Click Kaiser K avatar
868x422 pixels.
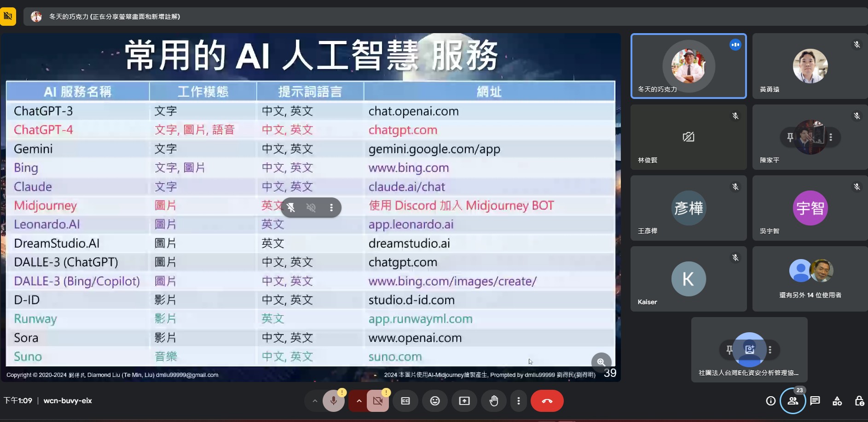click(689, 279)
